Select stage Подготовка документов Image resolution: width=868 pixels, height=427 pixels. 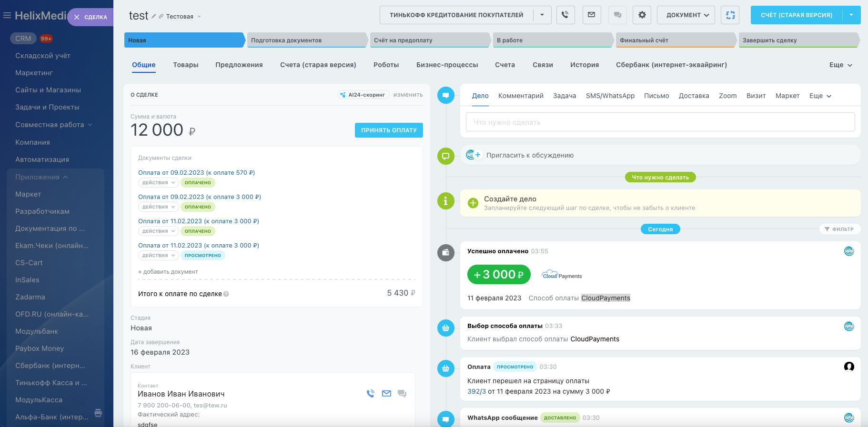coord(307,40)
